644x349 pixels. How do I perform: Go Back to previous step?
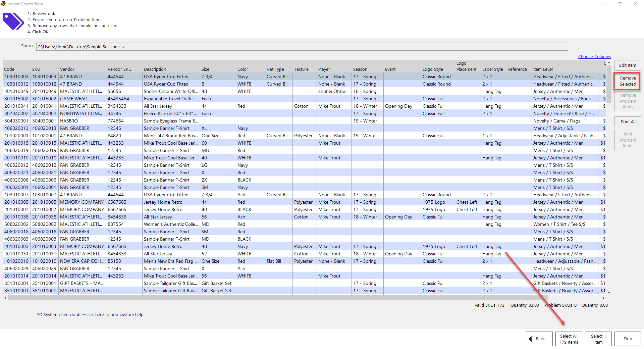(x=539, y=339)
